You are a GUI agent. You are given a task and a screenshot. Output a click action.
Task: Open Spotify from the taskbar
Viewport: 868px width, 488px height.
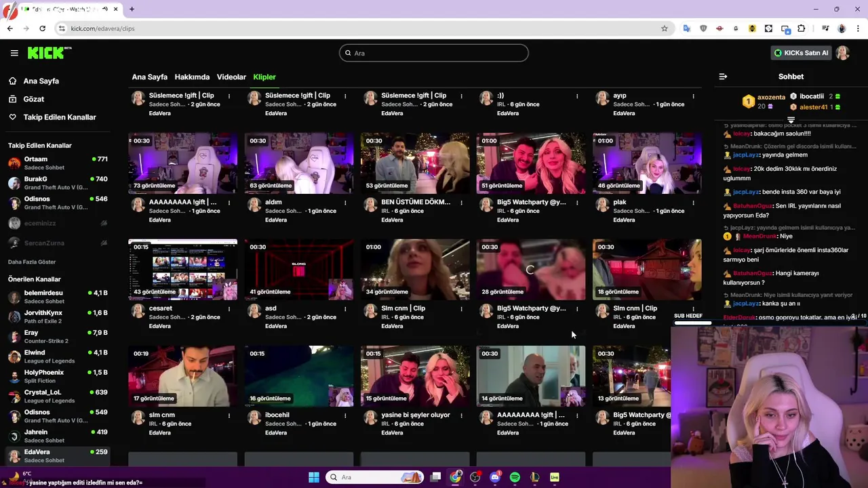tap(515, 477)
